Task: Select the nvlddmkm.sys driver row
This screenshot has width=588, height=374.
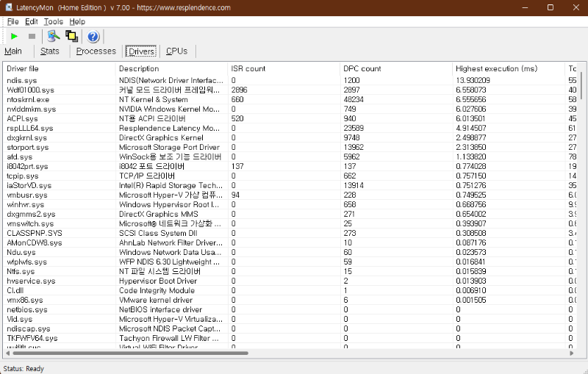Action: tap(59, 109)
